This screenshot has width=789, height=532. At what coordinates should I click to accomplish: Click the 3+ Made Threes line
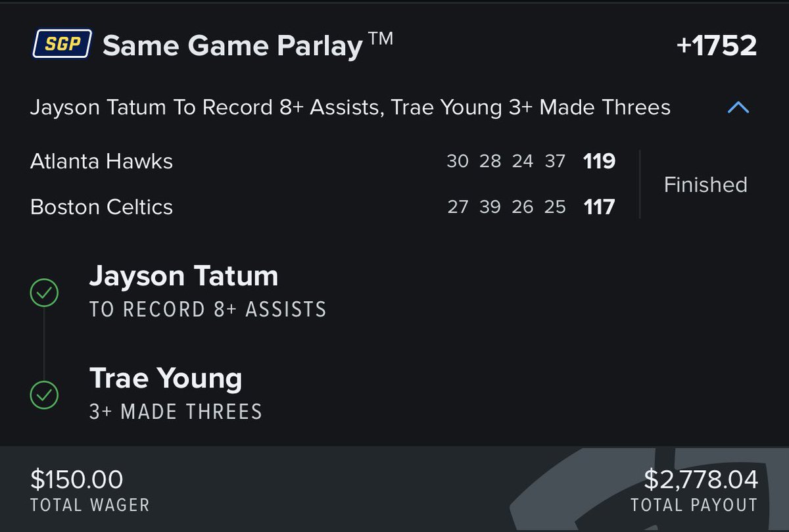pyautogui.click(x=176, y=412)
